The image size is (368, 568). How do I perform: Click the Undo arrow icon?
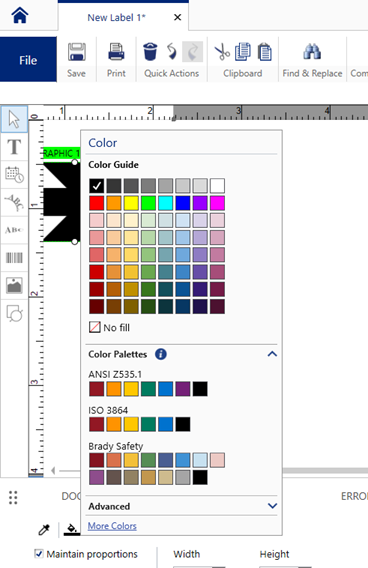coord(172,51)
